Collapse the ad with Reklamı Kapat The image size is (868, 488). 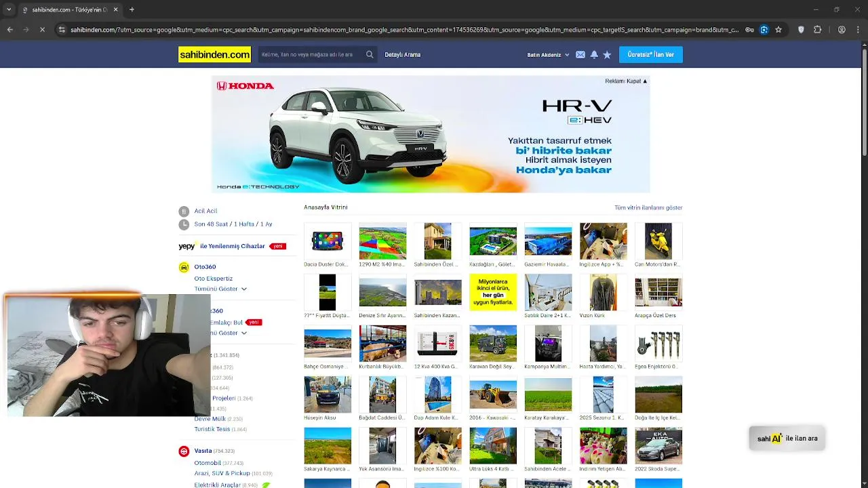pyautogui.click(x=626, y=81)
